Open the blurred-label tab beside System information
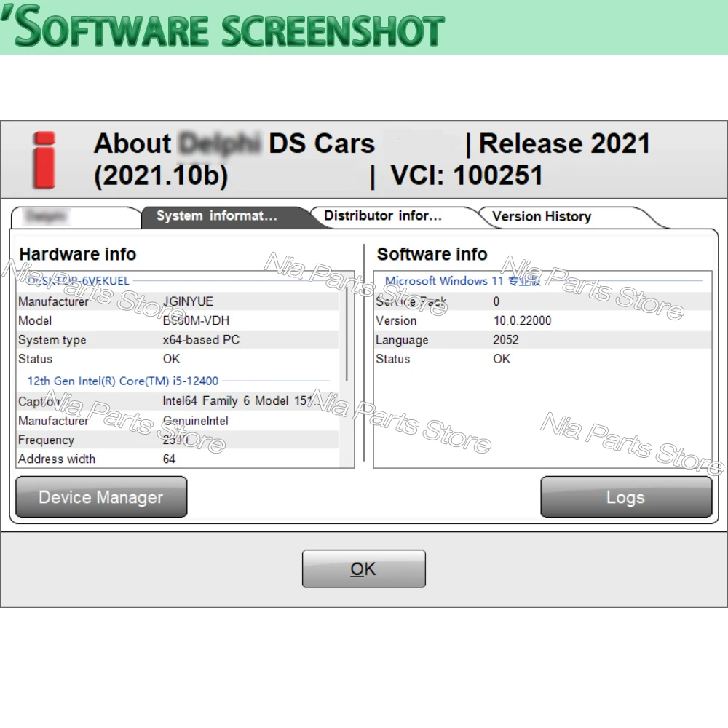The width and height of the screenshot is (728, 728). [x=76, y=217]
